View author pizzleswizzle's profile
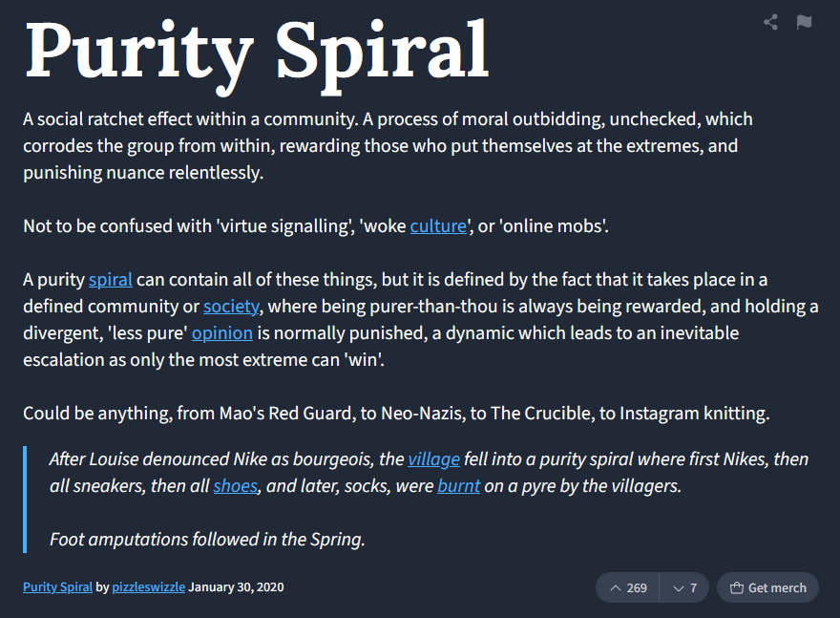 click(x=148, y=586)
